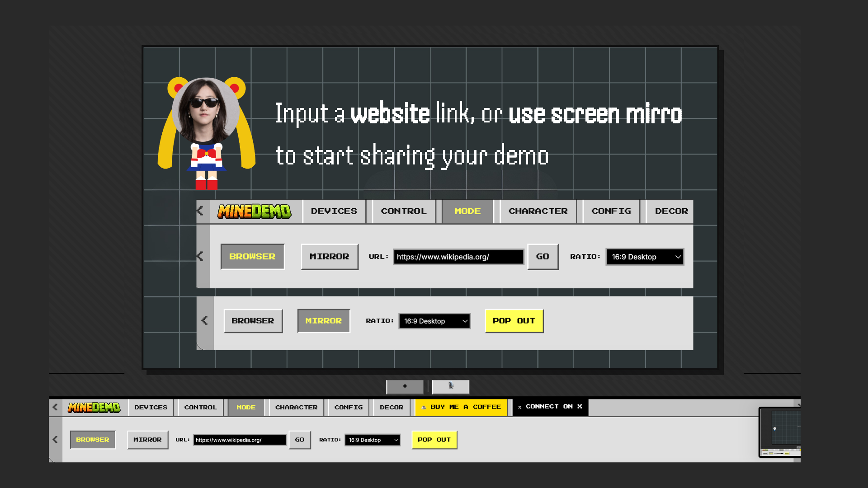868x488 pixels.
Task: Click the MINEDEMO logo in the bottom toolbar
Action: click(94, 407)
